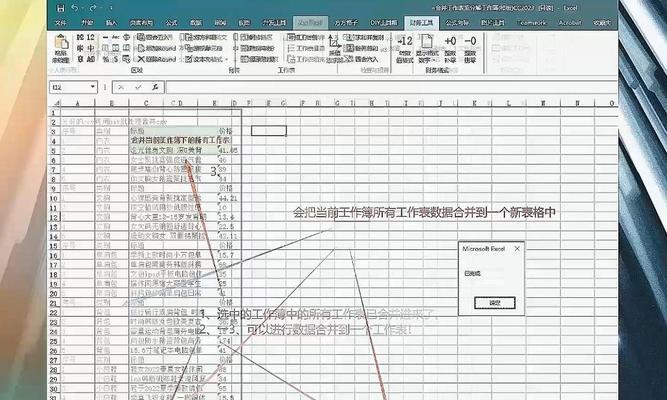This screenshot has height=400, width=667.
Task: Click the cell showing 15.7
Action: [x=228, y=255]
